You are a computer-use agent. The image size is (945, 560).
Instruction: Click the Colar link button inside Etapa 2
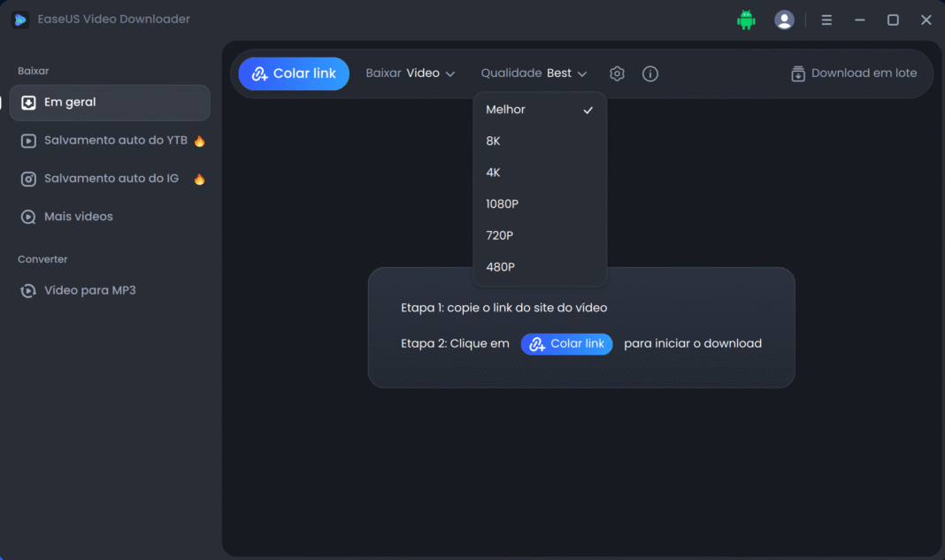[x=566, y=343]
